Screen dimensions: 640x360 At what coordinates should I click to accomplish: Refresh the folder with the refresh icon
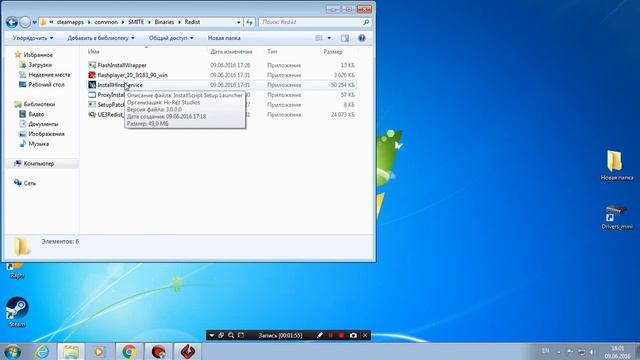(x=249, y=22)
